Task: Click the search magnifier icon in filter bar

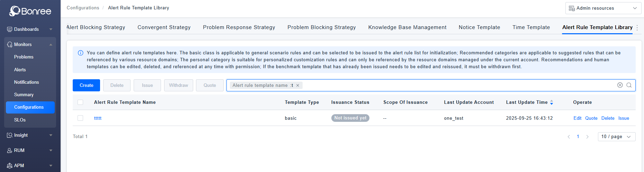Action: [629, 85]
